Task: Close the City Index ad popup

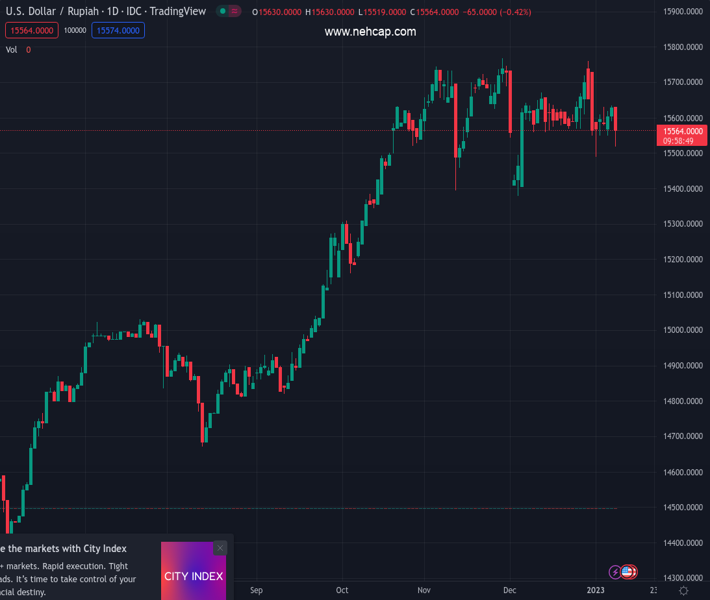Action: pyautogui.click(x=220, y=547)
